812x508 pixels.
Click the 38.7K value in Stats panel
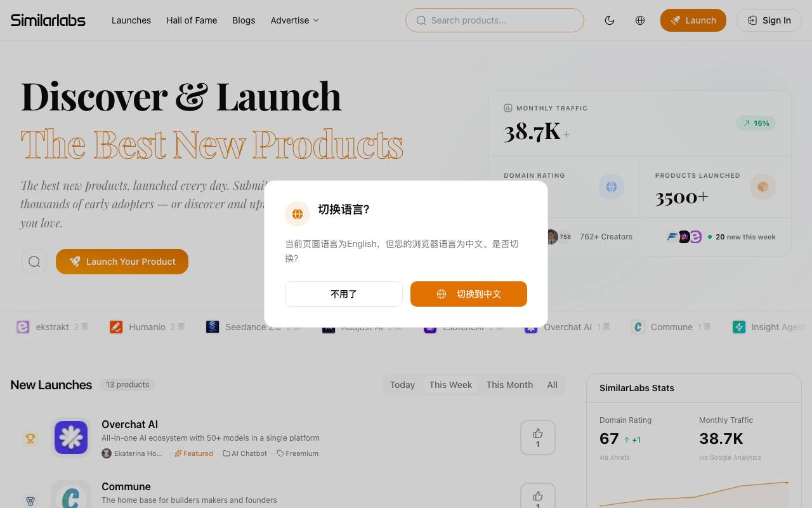(x=721, y=439)
